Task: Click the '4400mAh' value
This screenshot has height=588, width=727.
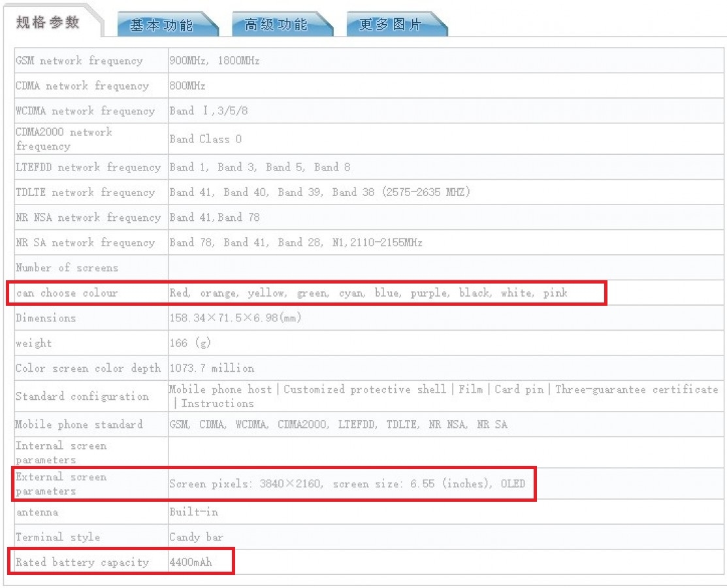Action: click(191, 562)
